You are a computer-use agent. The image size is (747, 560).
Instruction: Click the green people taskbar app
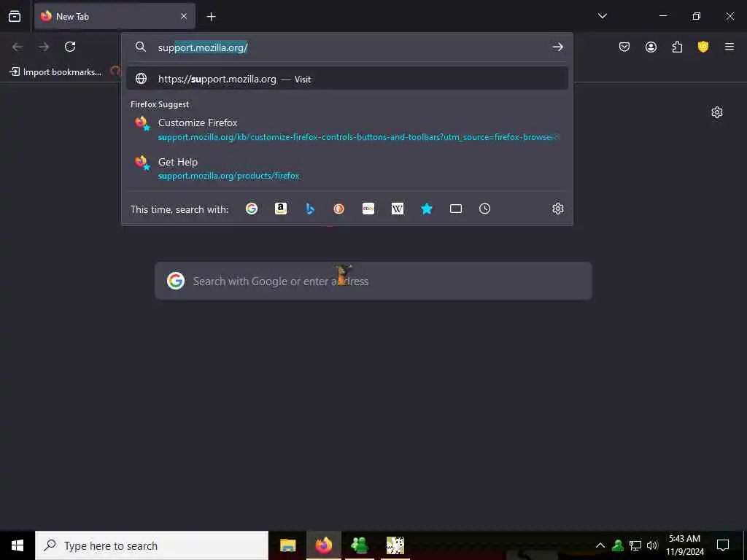pyautogui.click(x=359, y=545)
